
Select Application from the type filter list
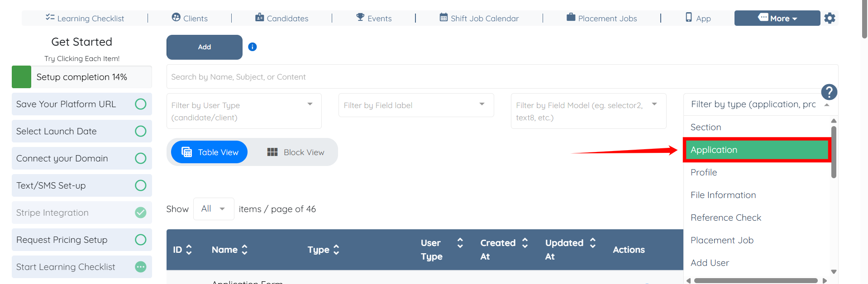[x=756, y=150]
